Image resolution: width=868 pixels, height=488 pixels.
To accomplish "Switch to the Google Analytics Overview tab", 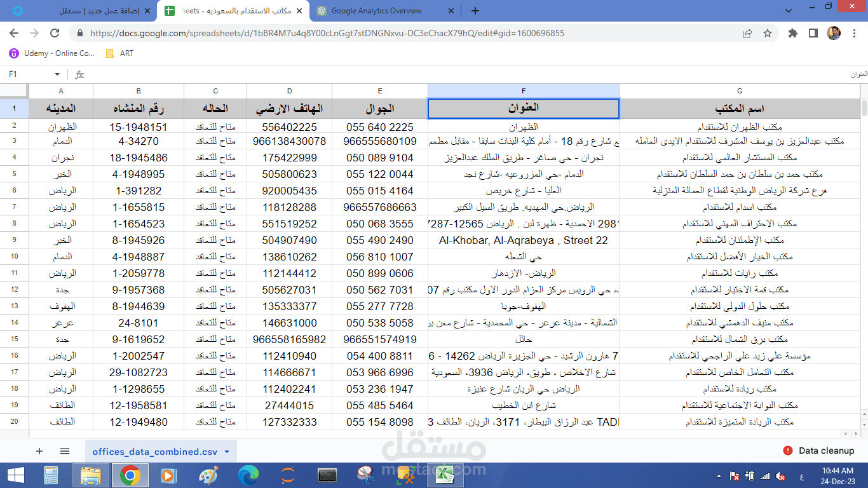I will [x=375, y=10].
